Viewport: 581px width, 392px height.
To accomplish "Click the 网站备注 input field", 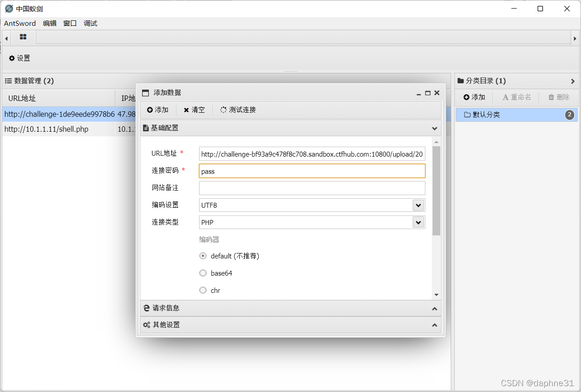I will click(x=312, y=188).
